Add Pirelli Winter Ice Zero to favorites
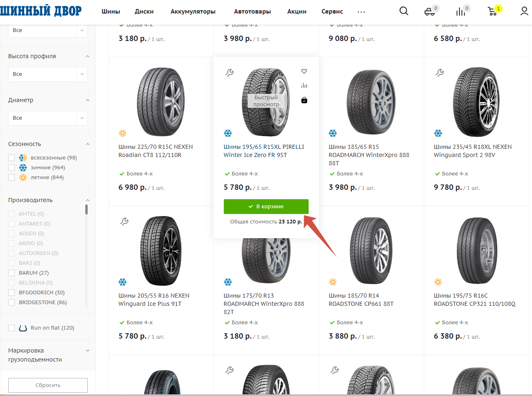 (304, 71)
